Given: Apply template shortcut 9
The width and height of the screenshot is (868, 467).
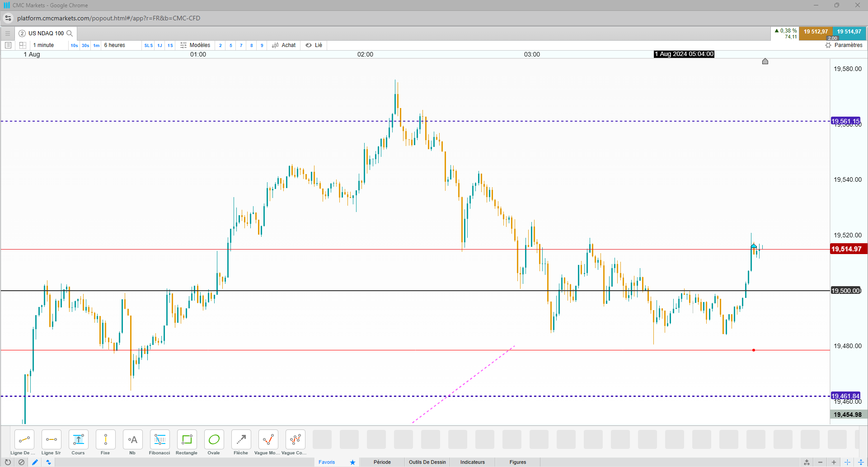Looking at the screenshot, I should (262, 45).
